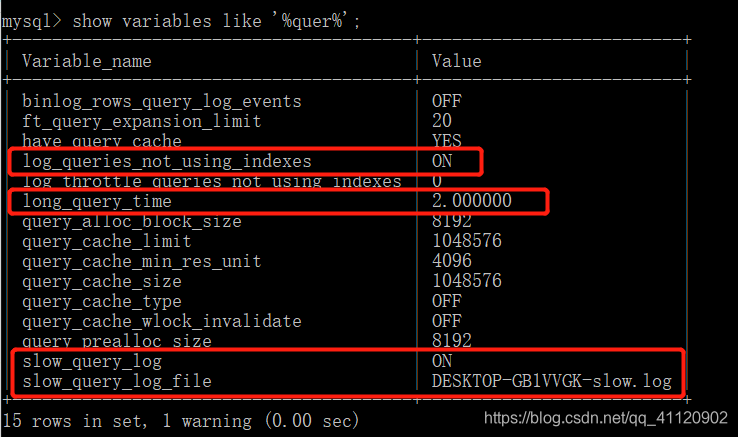The image size is (738, 437).
Task: Click ft_query_expansion_limit variable name
Action: tap(141, 121)
